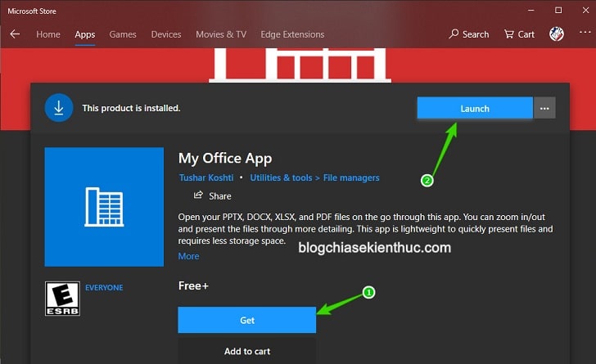
Task: Click the My Office App title
Action: 225,159
